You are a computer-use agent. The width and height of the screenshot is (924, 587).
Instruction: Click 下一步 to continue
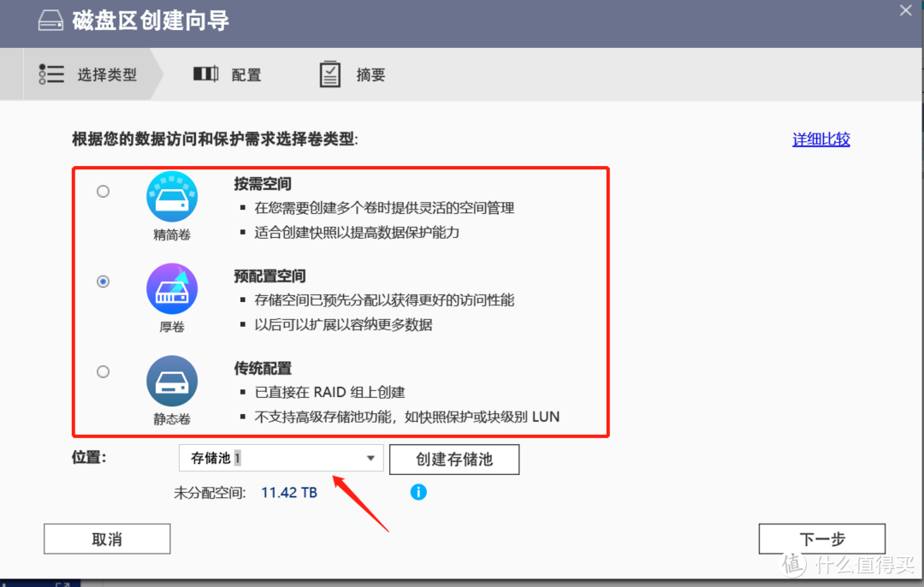click(821, 539)
